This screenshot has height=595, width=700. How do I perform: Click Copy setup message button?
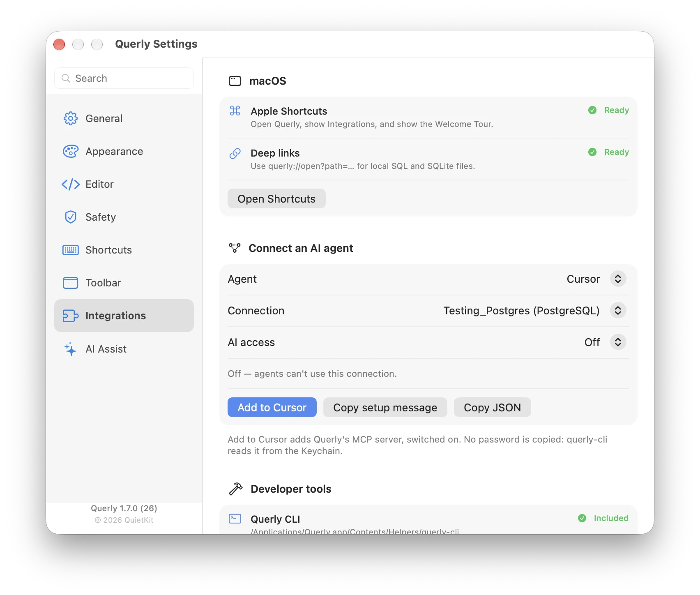(385, 407)
